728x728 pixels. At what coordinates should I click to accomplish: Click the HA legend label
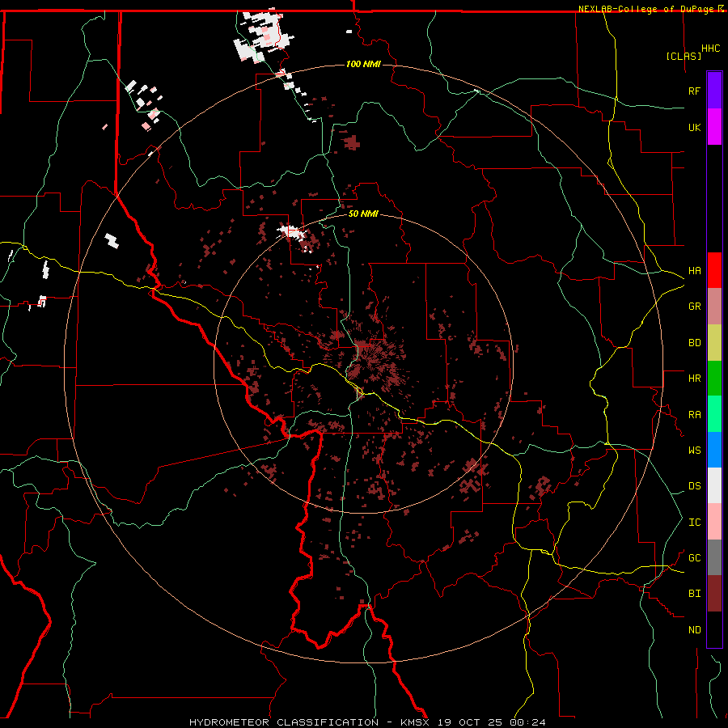[x=694, y=270]
